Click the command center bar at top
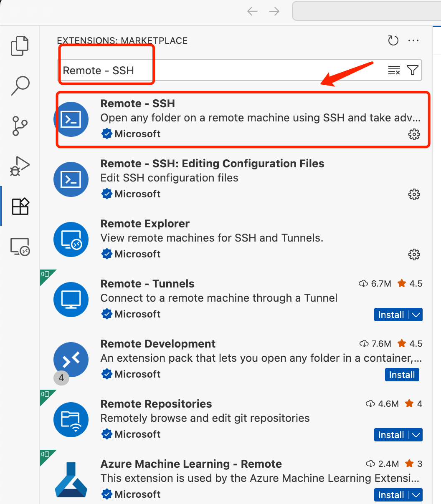The height and width of the screenshot is (504, 441). point(367,11)
